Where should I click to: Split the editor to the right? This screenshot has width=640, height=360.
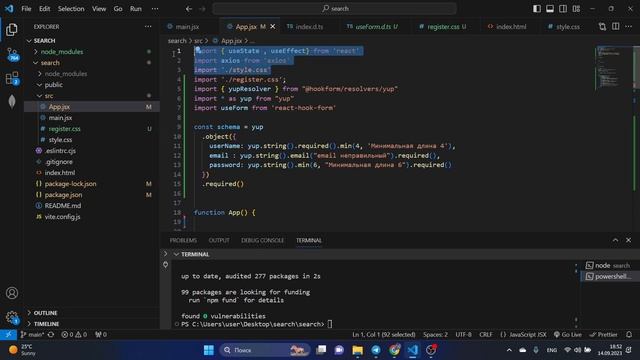(616, 27)
